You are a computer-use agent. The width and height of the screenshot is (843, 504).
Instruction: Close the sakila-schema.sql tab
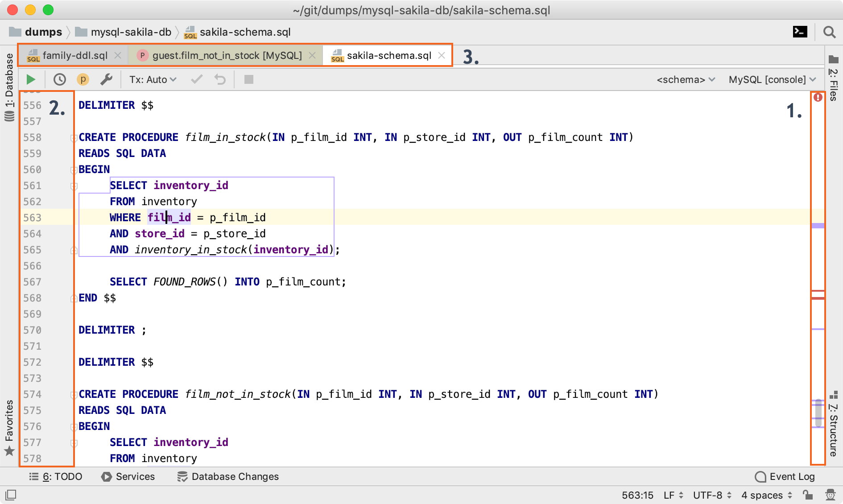click(442, 55)
